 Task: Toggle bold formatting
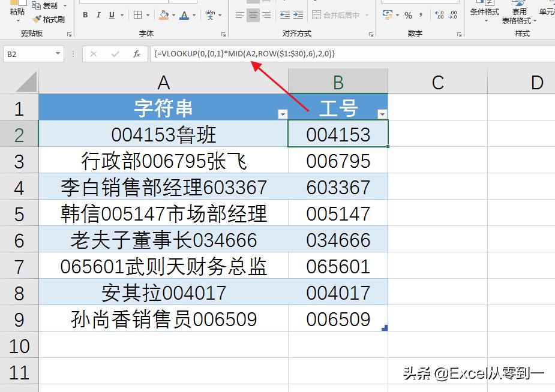85,14
